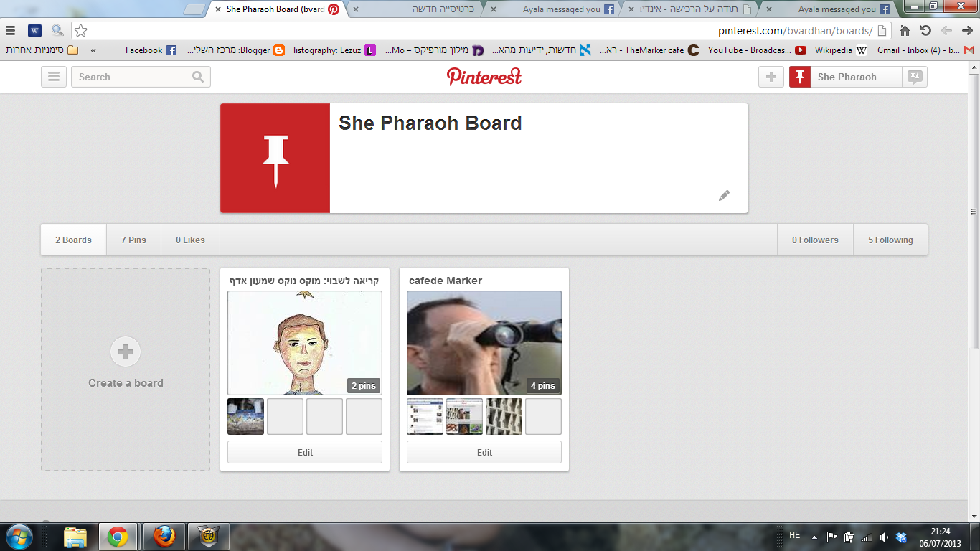The width and height of the screenshot is (980, 551).
Task: Open the Blogger bookmark
Action: coord(235,50)
